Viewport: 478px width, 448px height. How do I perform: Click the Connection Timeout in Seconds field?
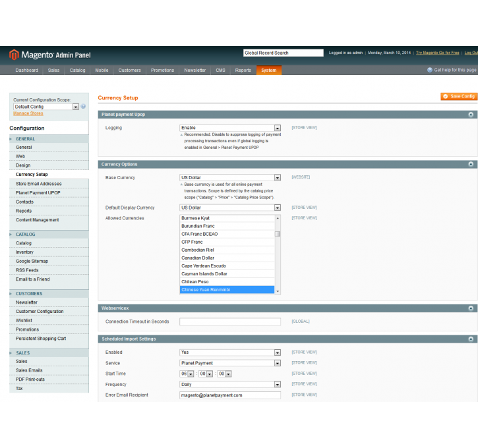pos(230,322)
